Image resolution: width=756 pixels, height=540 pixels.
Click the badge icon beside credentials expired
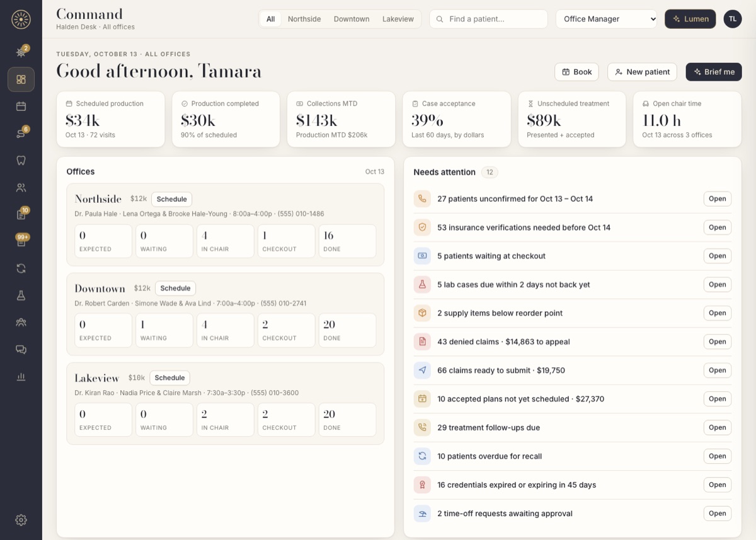tap(422, 485)
